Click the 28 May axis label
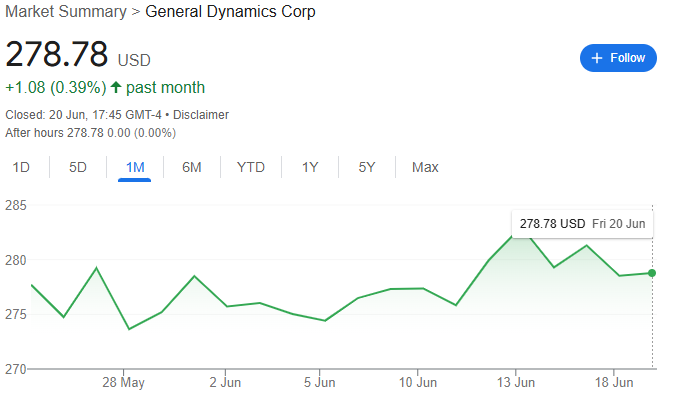 [x=124, y=382]
